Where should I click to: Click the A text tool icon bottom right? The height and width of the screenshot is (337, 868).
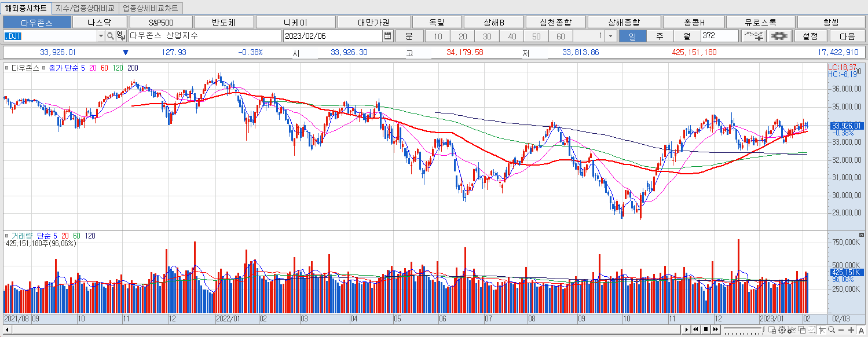point(862,329)
